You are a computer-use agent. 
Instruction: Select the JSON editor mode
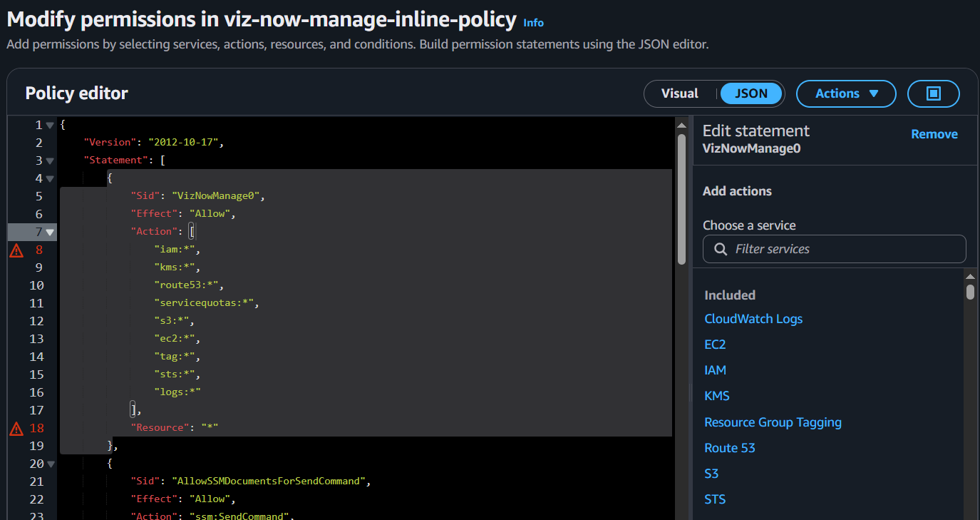click(x=751, y=93)
